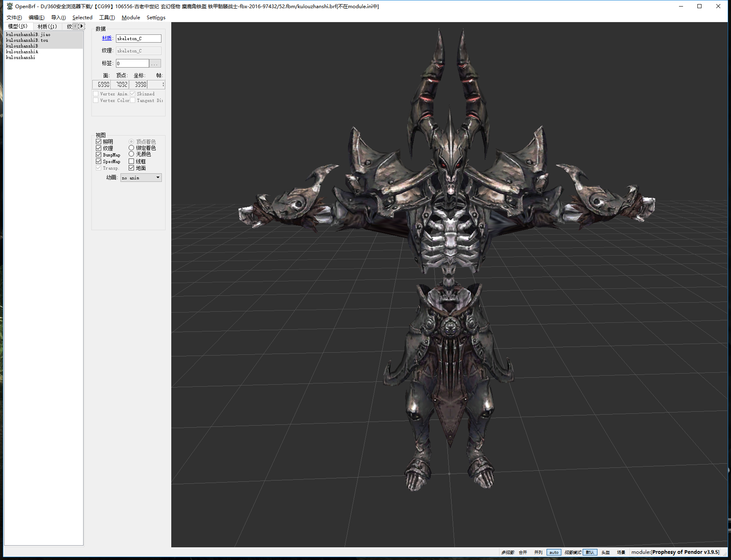Click the 面 face count field
Viewport: 731px width, 560px height.
[x=101, y=84]
